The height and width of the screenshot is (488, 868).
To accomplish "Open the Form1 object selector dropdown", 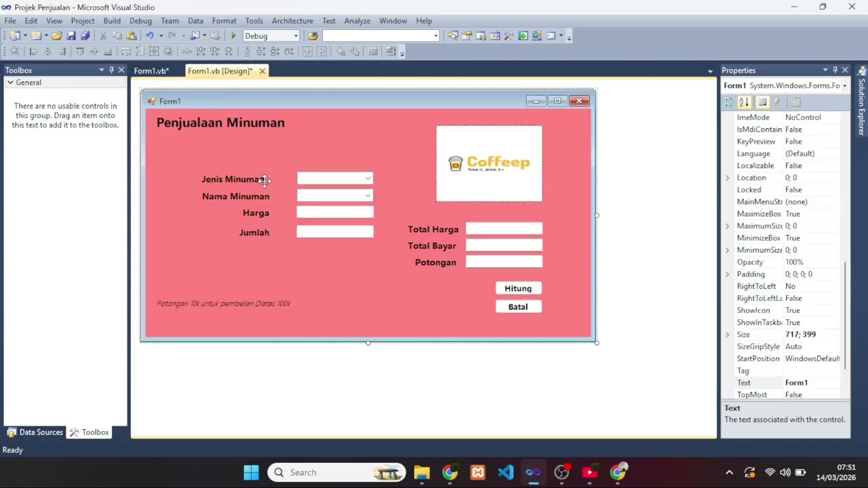I will [x=844, y=85].
